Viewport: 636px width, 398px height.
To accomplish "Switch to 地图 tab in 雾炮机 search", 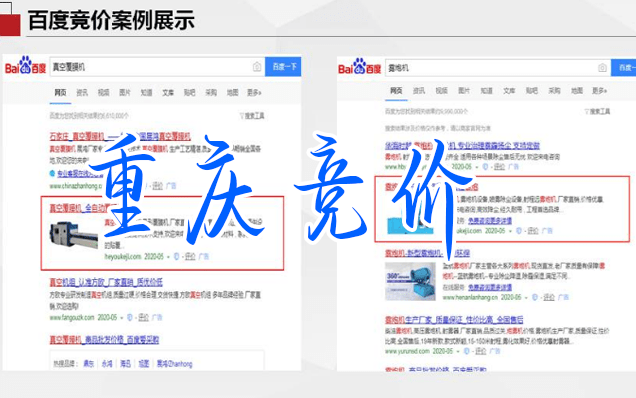I will click(577, 90).
